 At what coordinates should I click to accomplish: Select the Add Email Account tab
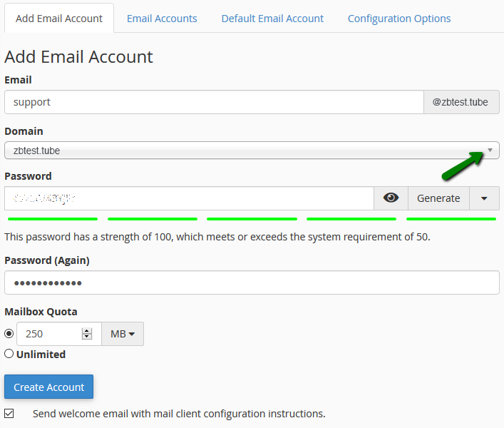point(58,19)
